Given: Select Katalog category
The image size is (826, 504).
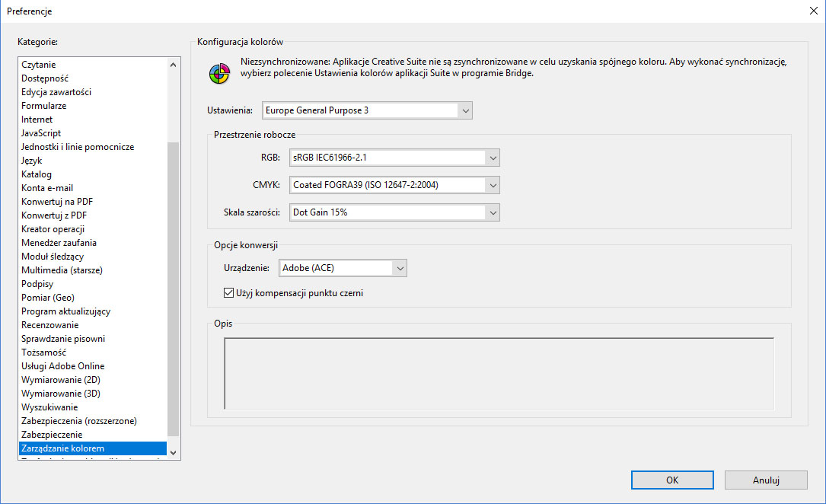Looking at the screenshot, I should [x=93, y=174].
